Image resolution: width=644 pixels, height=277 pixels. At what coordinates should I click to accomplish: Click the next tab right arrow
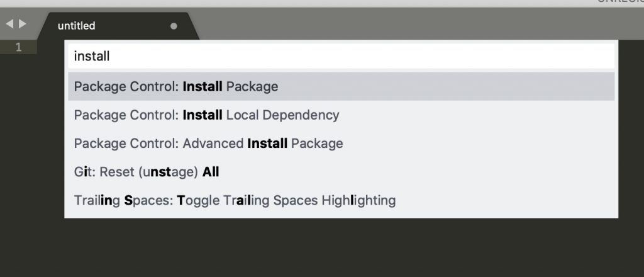[23, 24]
